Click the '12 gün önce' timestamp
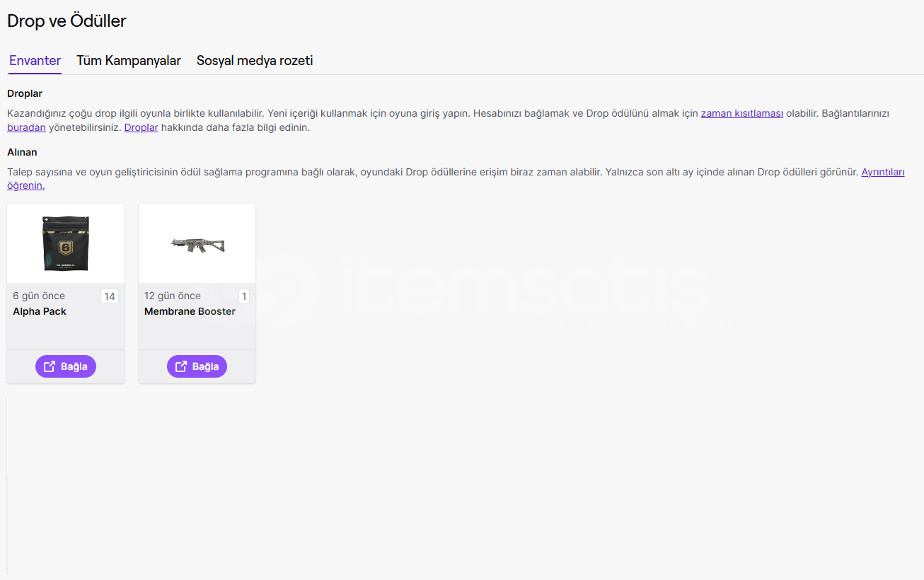This screenshot has width=924, height=580. 173,296
